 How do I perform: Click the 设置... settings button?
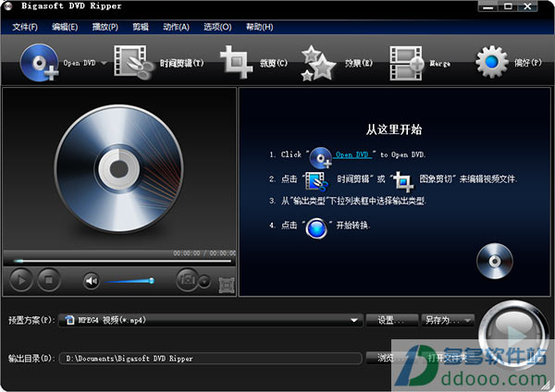(x=392, y=320)
